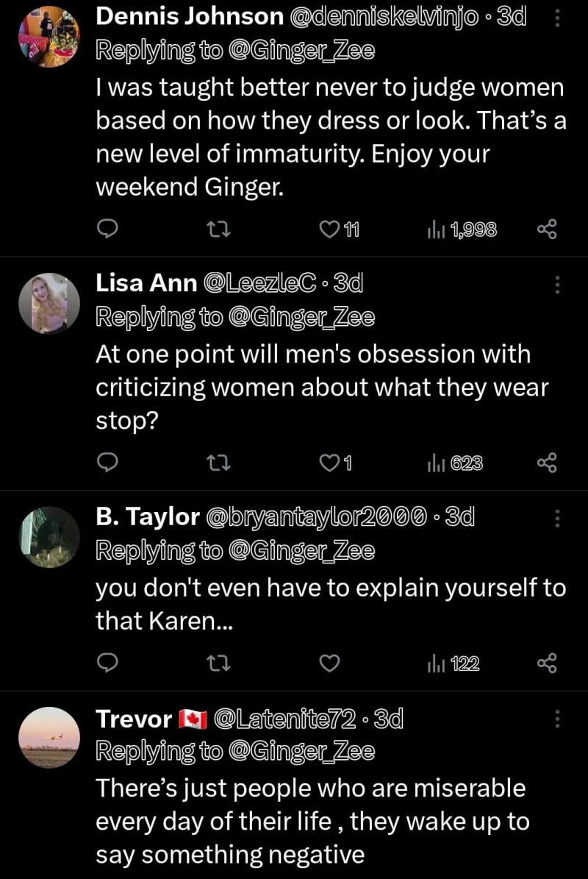Retweet Lisa Ann's reply
Screen dimensions: 588x879
point(218,463)
